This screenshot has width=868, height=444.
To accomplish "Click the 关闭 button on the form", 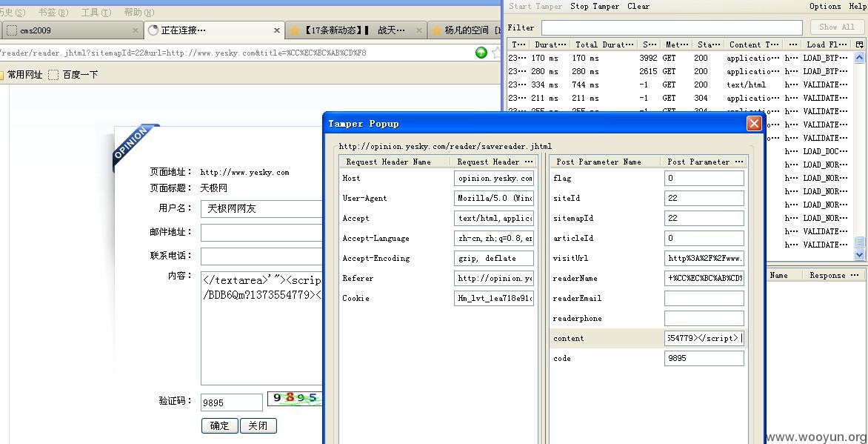I will coord(258,425).
